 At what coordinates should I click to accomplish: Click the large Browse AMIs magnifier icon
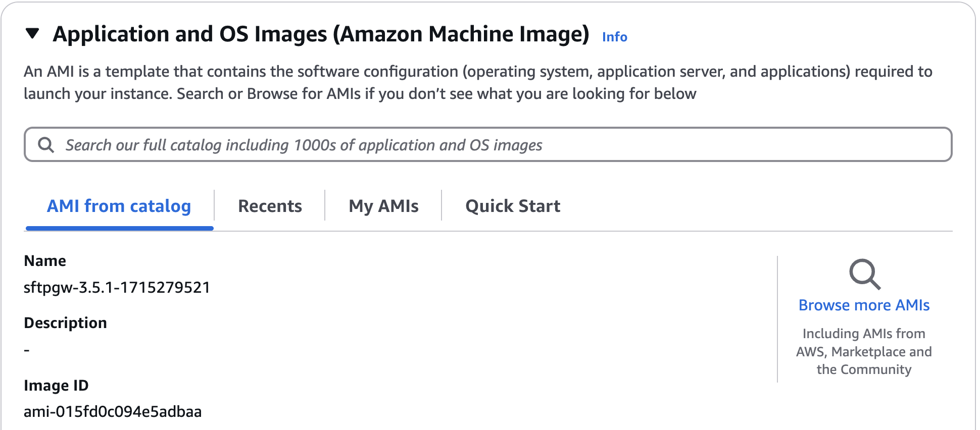coord(864,274)
